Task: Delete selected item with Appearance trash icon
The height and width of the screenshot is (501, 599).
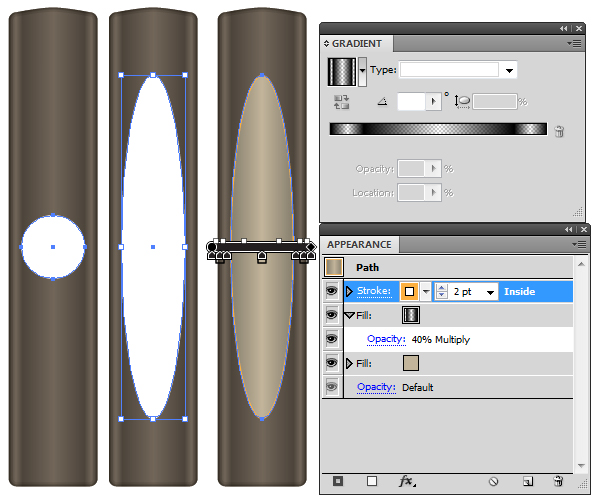Action: click(558, 481)
